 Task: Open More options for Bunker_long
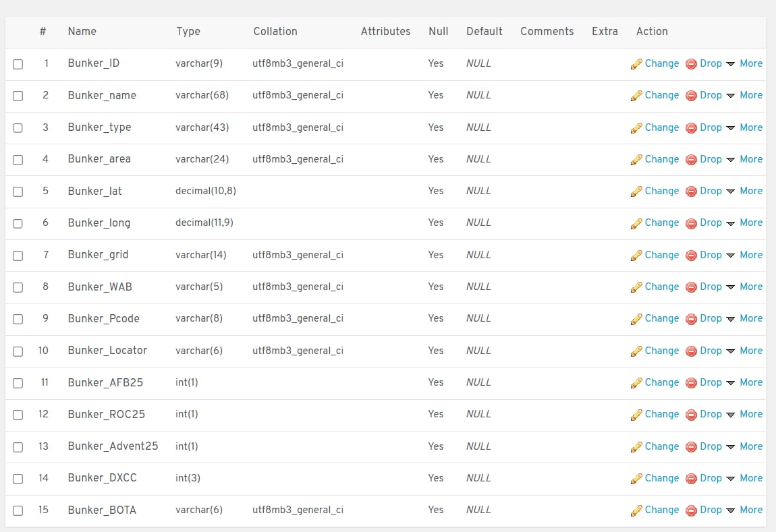click(745, 223)
